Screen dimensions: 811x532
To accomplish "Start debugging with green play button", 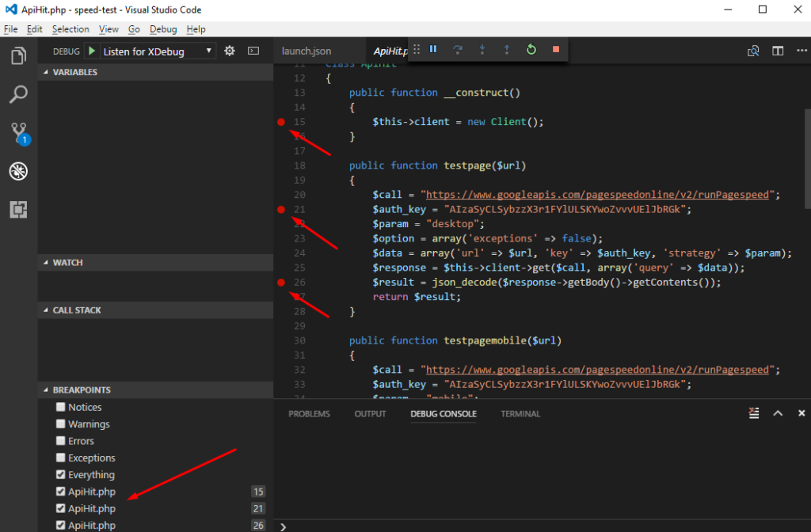I will click(92, 51).
